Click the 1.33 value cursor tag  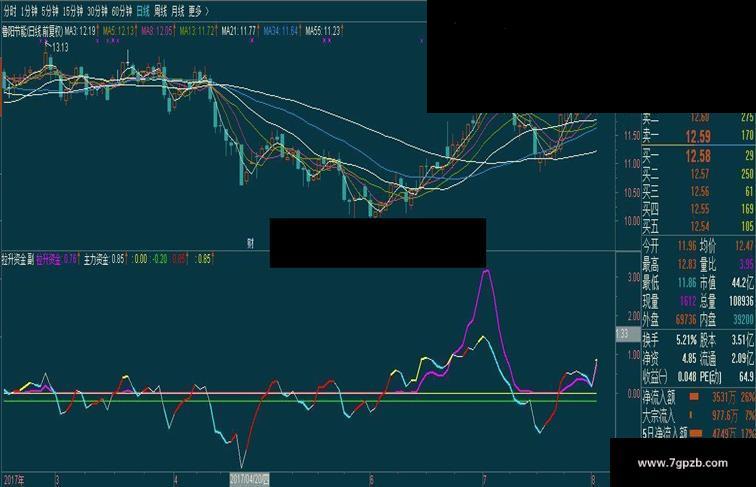click(x=627, y=334)
